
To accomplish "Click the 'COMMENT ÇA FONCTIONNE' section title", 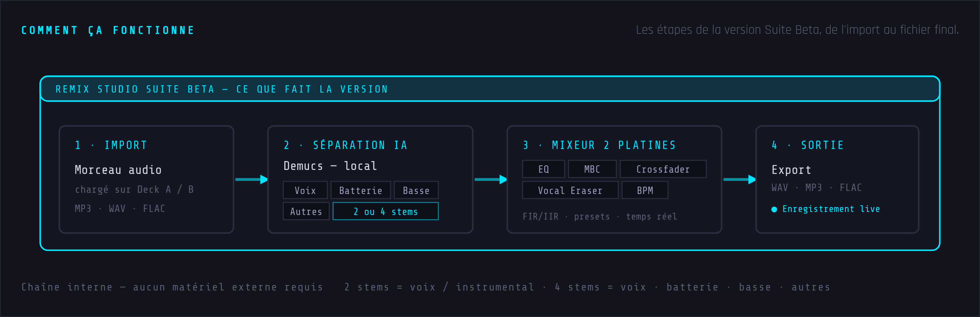I will point(108,30).
